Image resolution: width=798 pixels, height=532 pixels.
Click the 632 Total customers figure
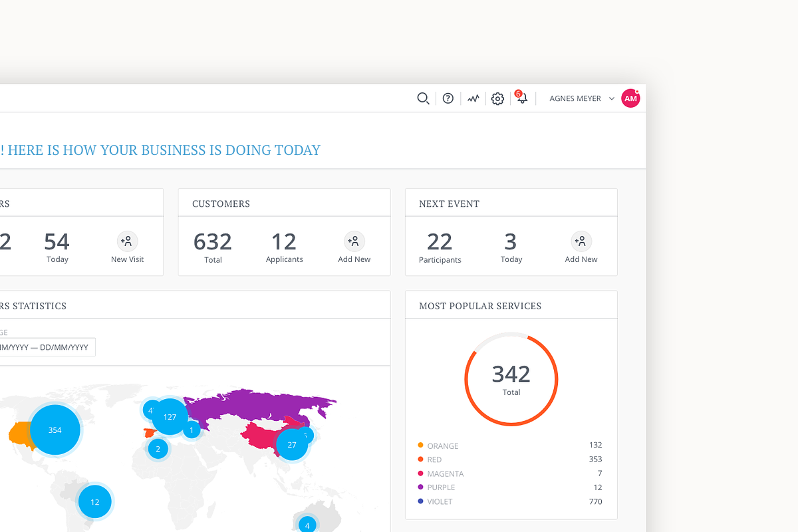pyautogui.click(x=213, y=242)
